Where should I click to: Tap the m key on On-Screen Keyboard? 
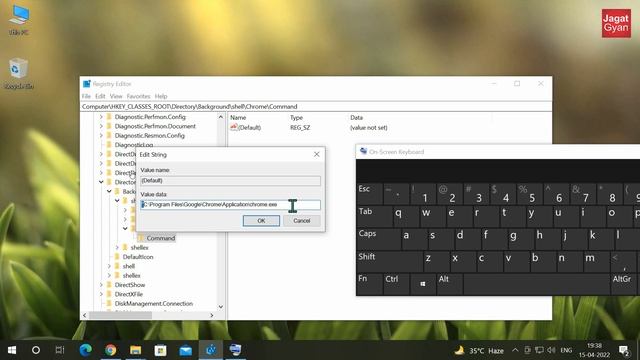(x=596, y=262)
